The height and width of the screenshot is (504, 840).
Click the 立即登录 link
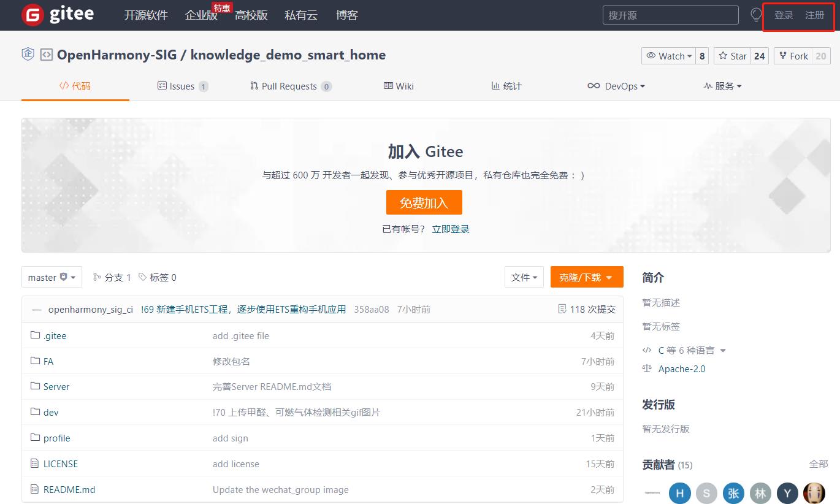451,229
